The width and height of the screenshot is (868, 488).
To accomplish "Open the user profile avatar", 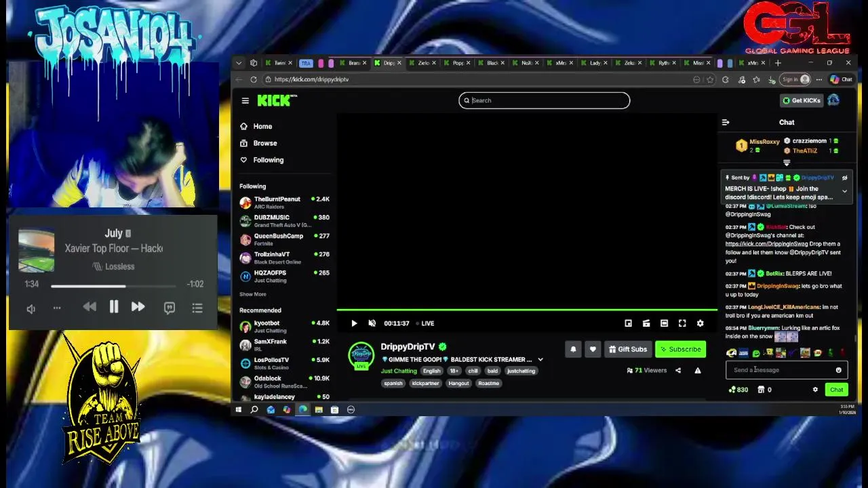I will (x=833, y=100).
